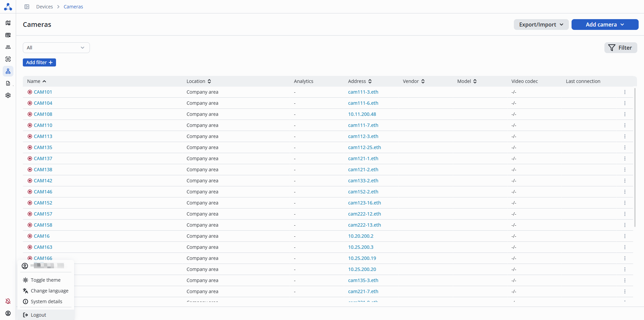Click the Video codec column header
Image resolution: width=644 pixels, height=320 pixels.
coord(525,81)
